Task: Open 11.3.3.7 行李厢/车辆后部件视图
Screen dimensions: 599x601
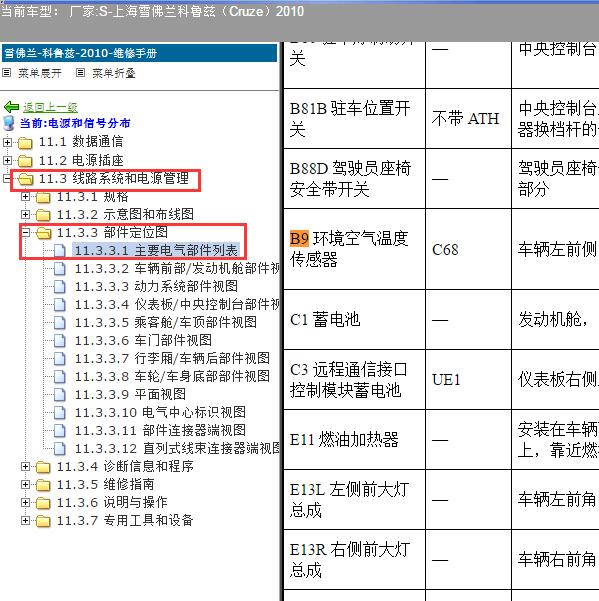Action: point(172,359)
